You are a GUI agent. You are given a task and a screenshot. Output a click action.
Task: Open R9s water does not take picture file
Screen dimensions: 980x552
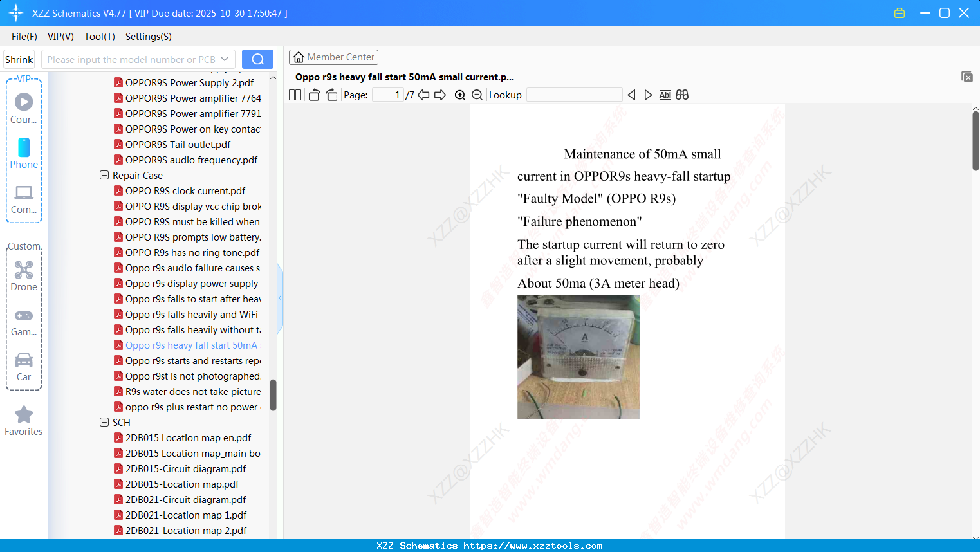pyautogui.click(x=188, y=391)
